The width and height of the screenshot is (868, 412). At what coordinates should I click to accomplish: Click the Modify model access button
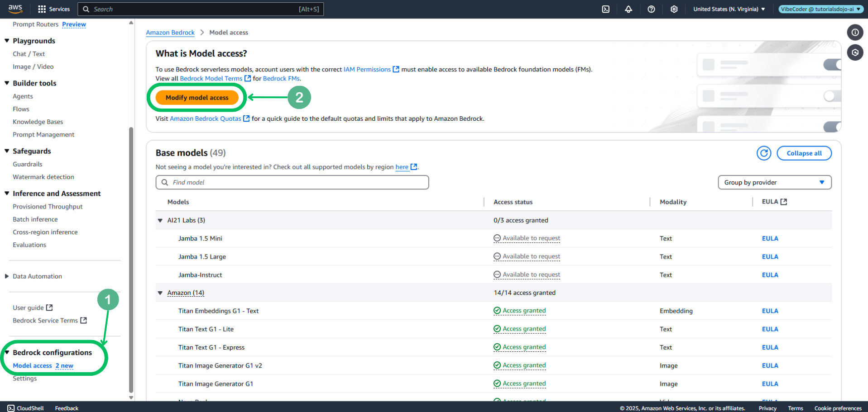coord(197,98)
